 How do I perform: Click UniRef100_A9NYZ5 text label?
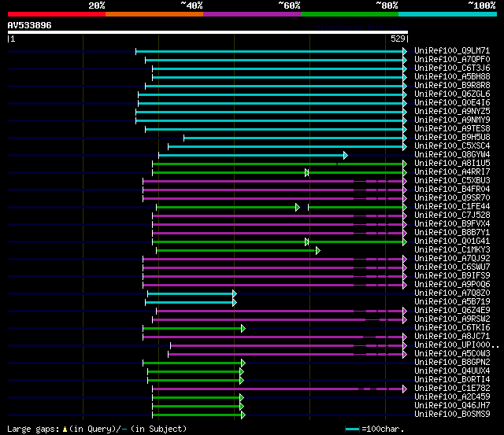coord(452,112)
